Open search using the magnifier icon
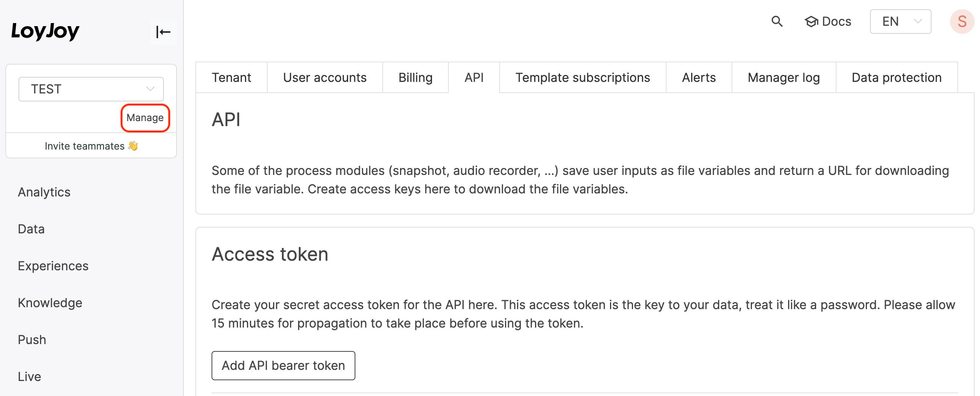980x396 pixels. 777,22
